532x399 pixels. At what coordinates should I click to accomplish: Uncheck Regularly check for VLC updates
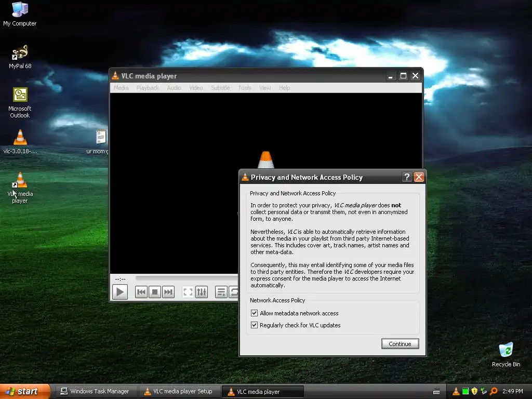(x=254, y=325)
